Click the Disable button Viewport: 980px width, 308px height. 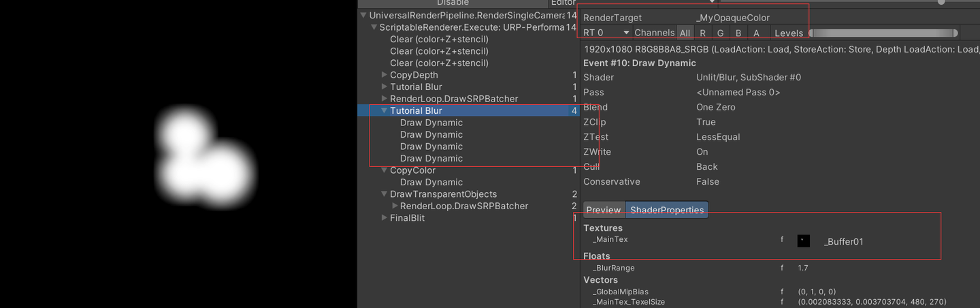(x=453, y=3)
